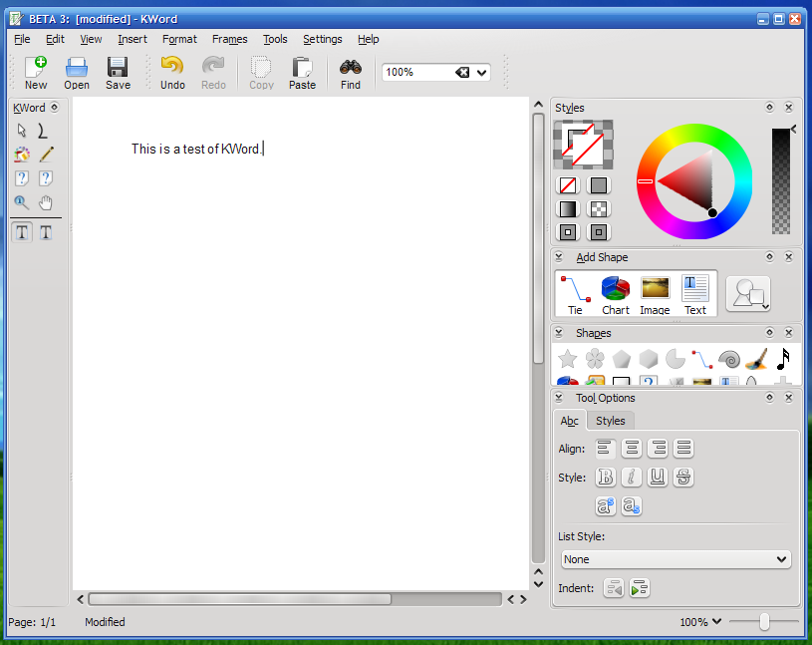Float the Styles docker panel
The width and height of the screenshot is (812, 645).
pos(769,108)
